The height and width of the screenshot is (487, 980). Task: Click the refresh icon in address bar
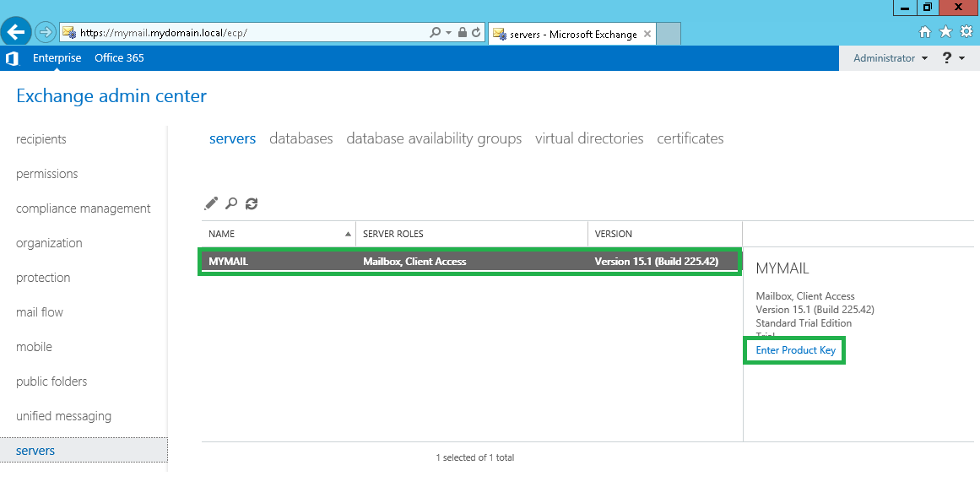(x=476, y=33)
